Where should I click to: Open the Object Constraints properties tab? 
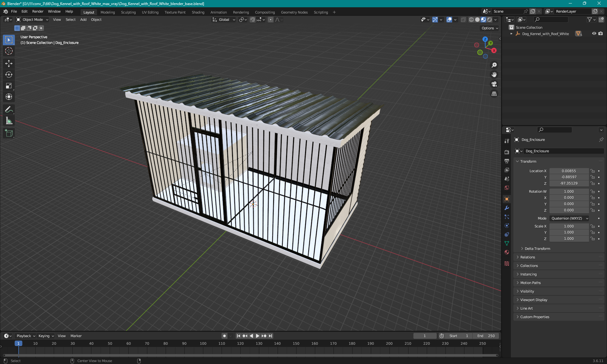point(507,234)
